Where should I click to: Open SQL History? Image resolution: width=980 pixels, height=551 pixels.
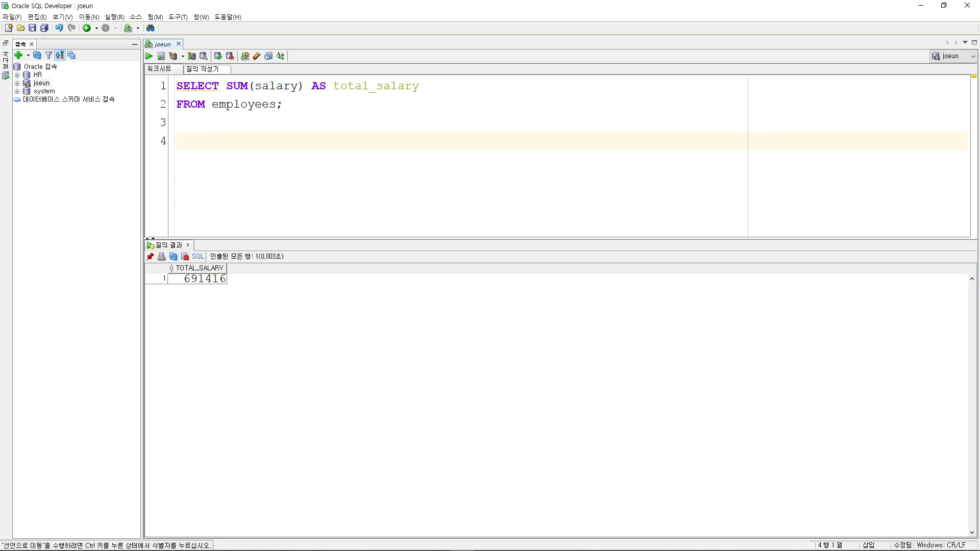(x=268, y=56)
